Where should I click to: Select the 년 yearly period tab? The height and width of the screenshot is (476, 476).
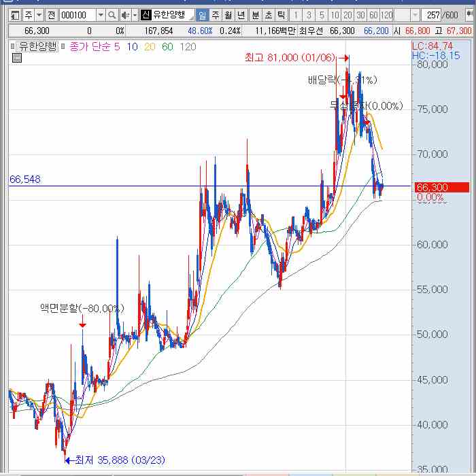coord(241,15)
